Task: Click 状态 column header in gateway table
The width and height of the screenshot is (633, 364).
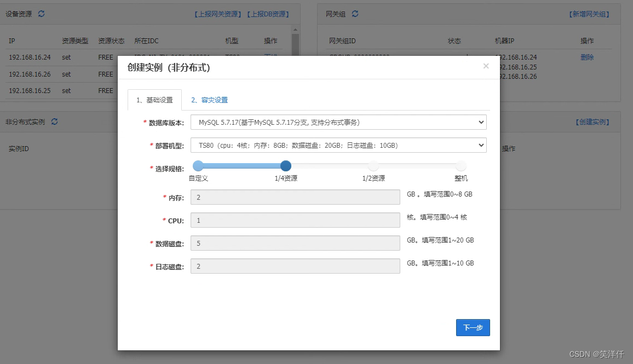Action: pos(454,41)
